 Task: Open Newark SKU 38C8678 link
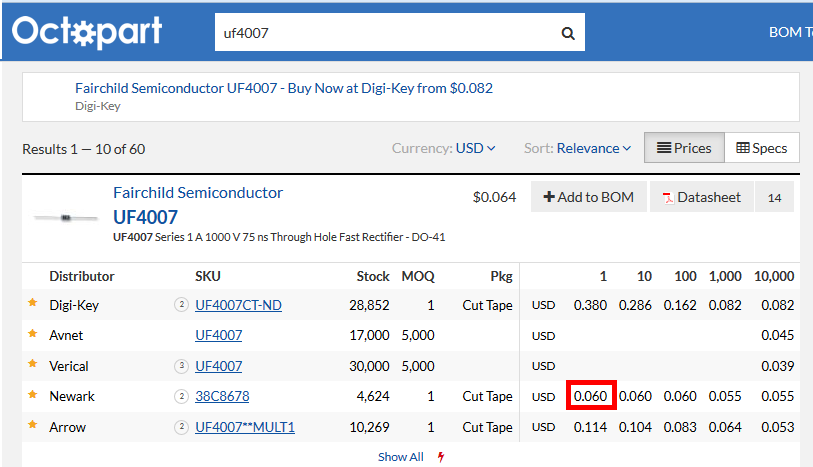click(x=222, y=397)
